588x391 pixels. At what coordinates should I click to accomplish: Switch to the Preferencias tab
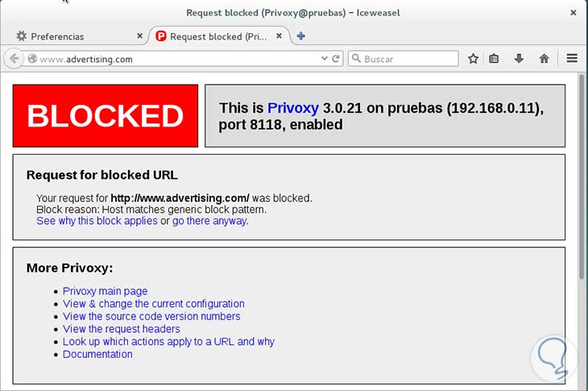[x=72, y=36]
